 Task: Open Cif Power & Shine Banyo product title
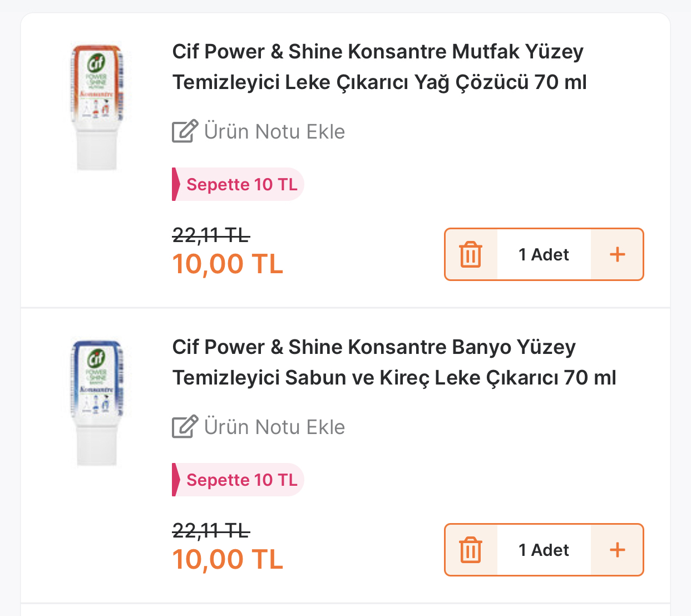coord(394,362)
